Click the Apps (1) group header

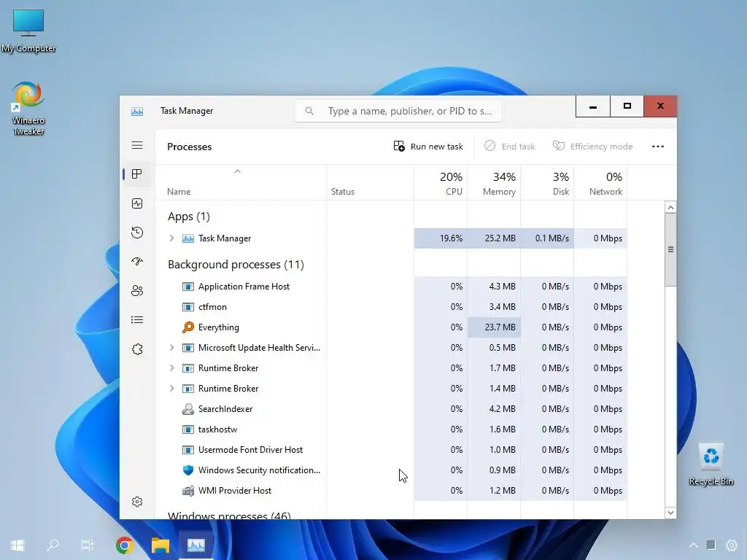pyautogui.click(x=189, y=217)
